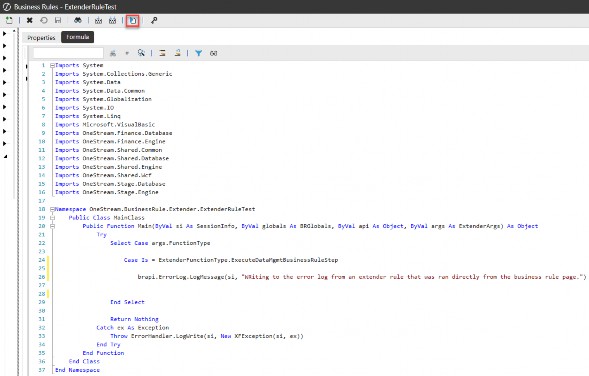Screen dimensions: 589x376
Task: Click 'Imports Microsoft.VisualBasic' line
Action: click(x=105, y=125)
